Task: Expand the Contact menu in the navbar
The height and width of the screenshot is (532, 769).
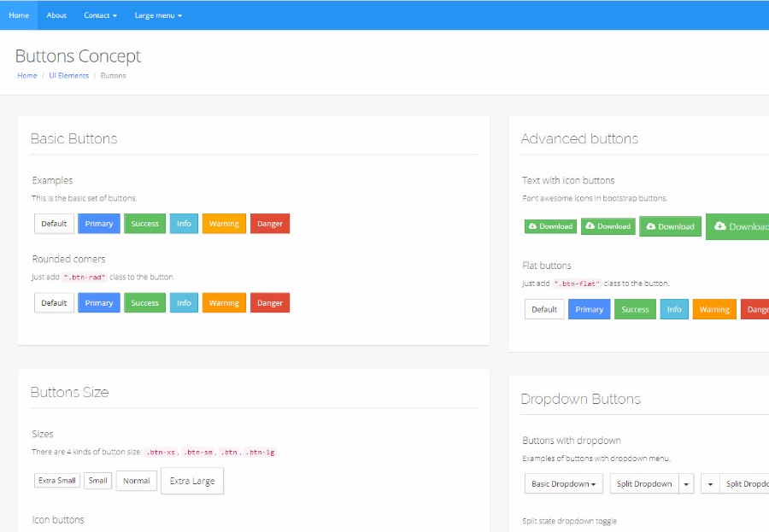Action: pyautogui.click(x=100, y=15)
